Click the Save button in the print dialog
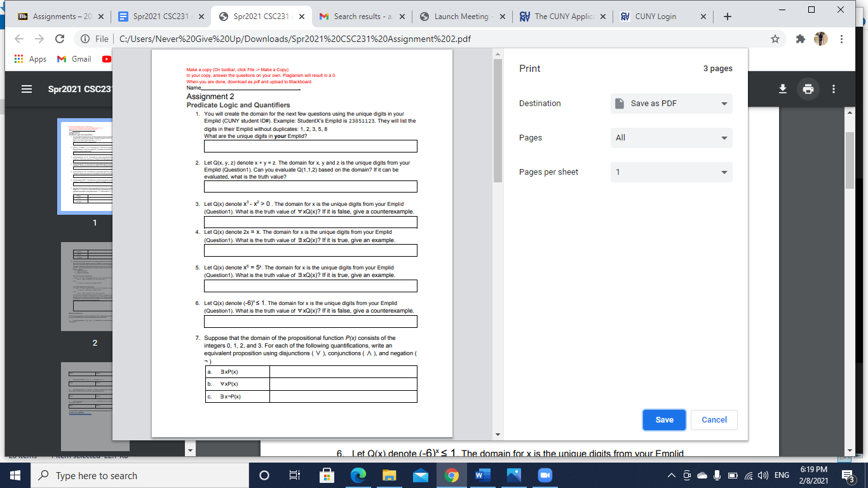The image size is (868, 488). tap(664, 419)
